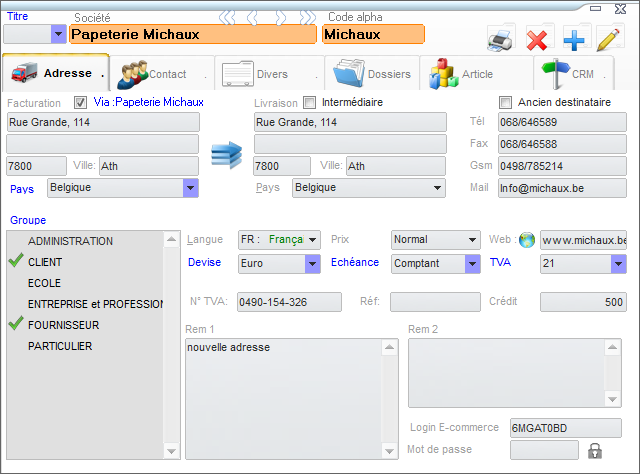Viewport: 640px width, 474px height.
Task: Click the red X delete icon
Action: click(x=538, y=40)
